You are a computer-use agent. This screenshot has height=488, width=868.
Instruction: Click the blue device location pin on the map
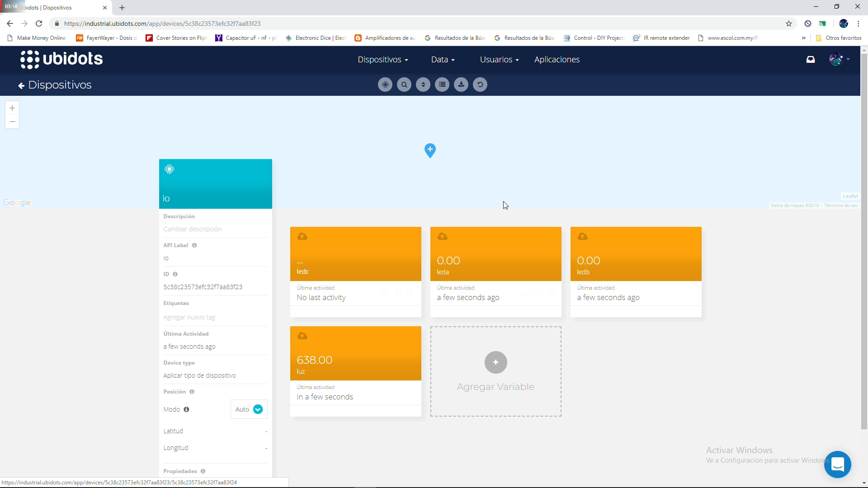(430, 150)
